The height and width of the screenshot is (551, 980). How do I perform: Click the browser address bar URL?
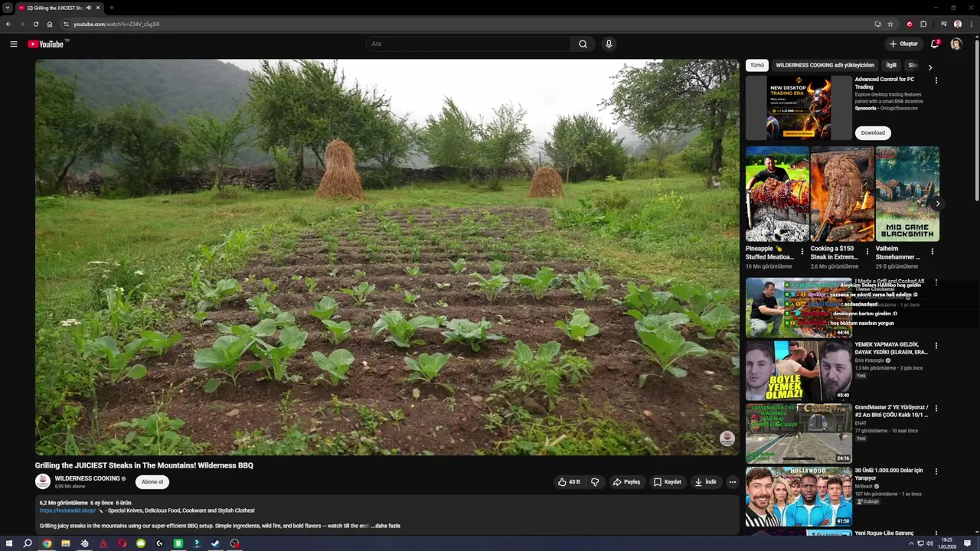coord(116,24)
